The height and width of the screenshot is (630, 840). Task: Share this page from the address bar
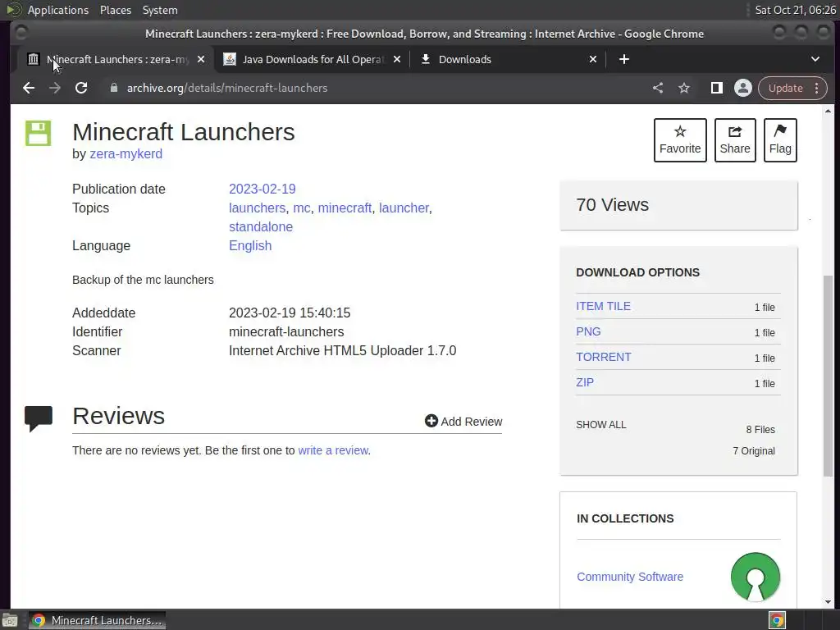[x=658, y=88]
